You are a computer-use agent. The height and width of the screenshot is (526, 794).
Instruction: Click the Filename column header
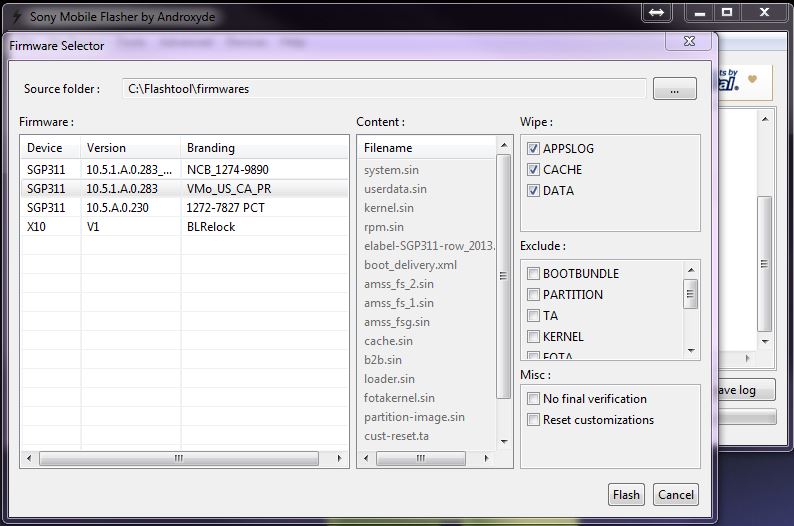427,148
